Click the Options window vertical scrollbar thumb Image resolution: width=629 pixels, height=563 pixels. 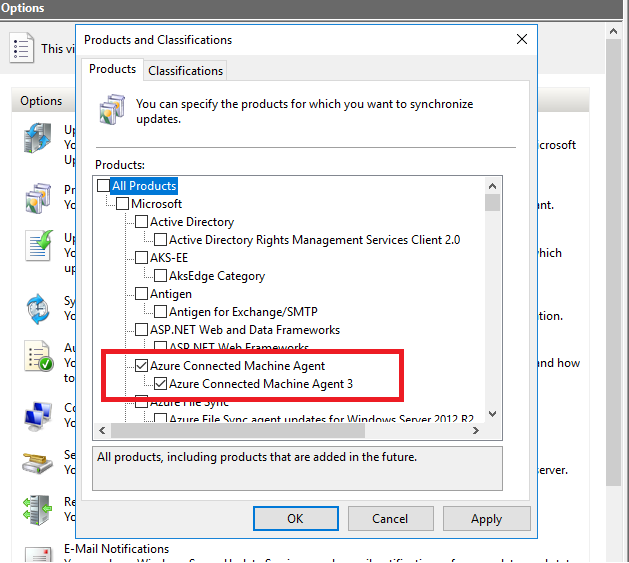click(613, 263)
